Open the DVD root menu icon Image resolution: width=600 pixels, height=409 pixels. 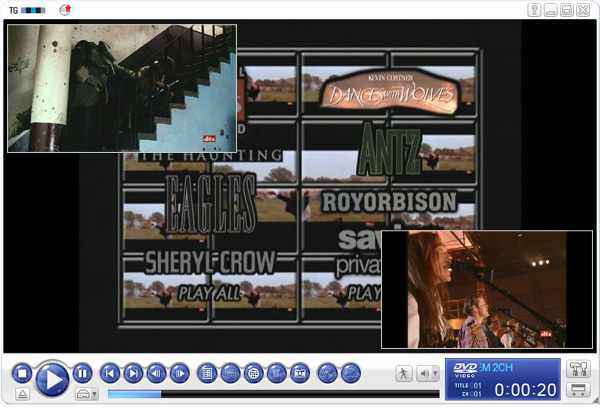coord(207,373)
